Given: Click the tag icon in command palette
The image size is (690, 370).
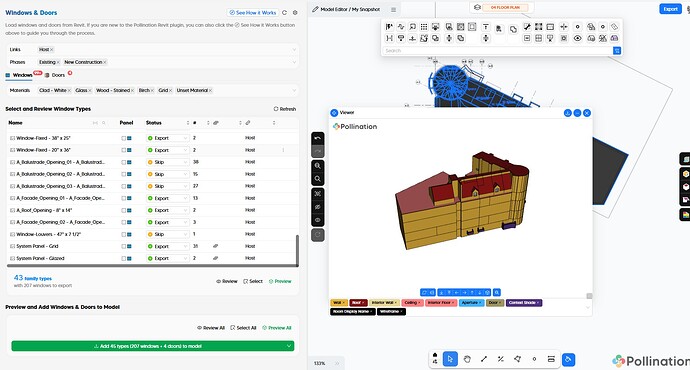Looking at the screenshot, I should tap(614, 27).
